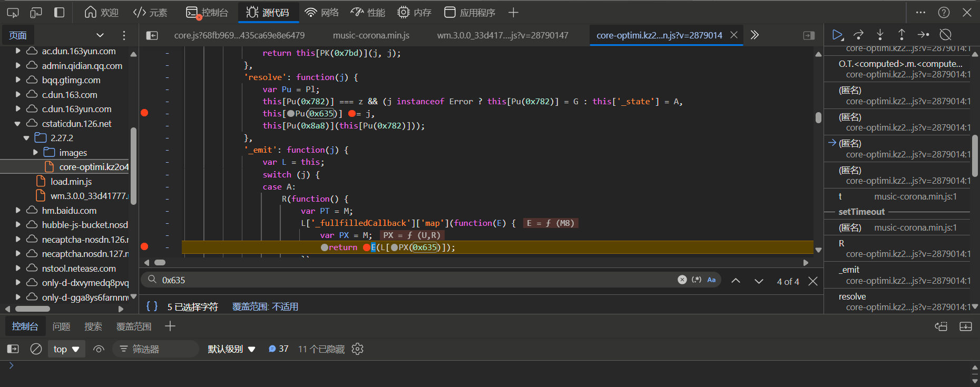Open console settings gear

point(357,349)
